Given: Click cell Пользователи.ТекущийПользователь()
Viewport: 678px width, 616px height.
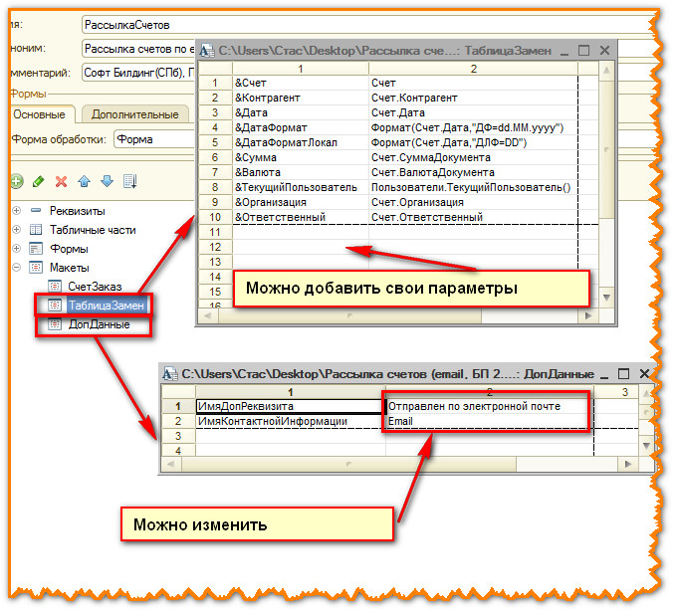Looking at the screenshot, I should (x=476, y=188).
